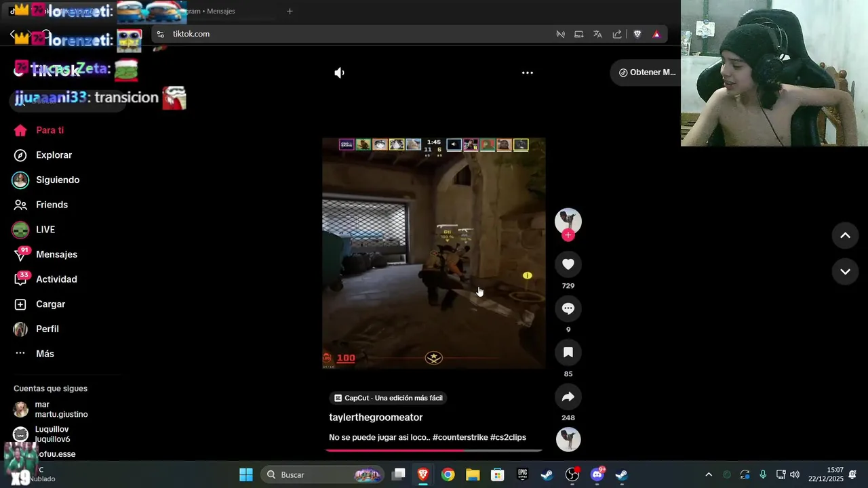
Task: Follow creator with the red plus badge
Action: pyautogui.click(x=568, y=235)
